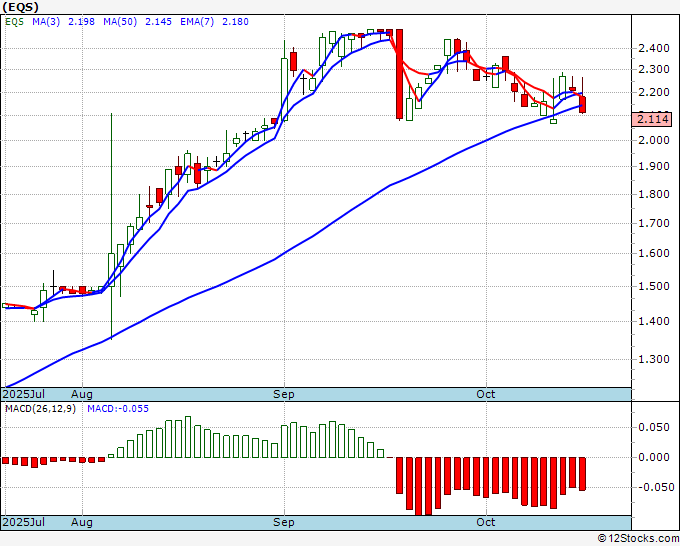680x546 pixels.
Task: Click the last red MACD histogram bar
Action: point(582,474)
